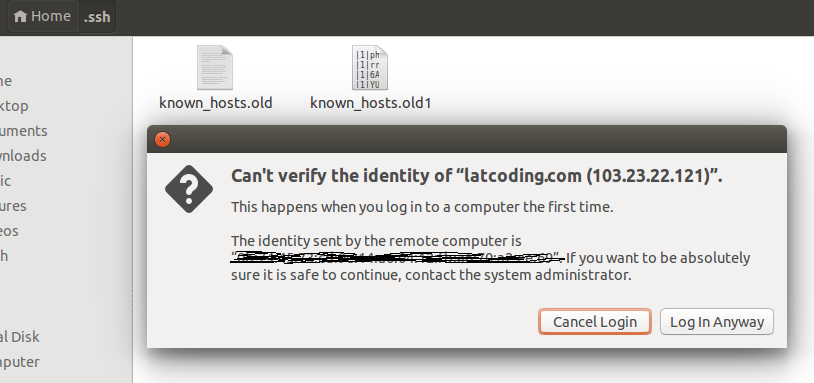Screen dimensions: 814x383
Task: Click the dialog's dark title bar
Action: click(467, 139)
